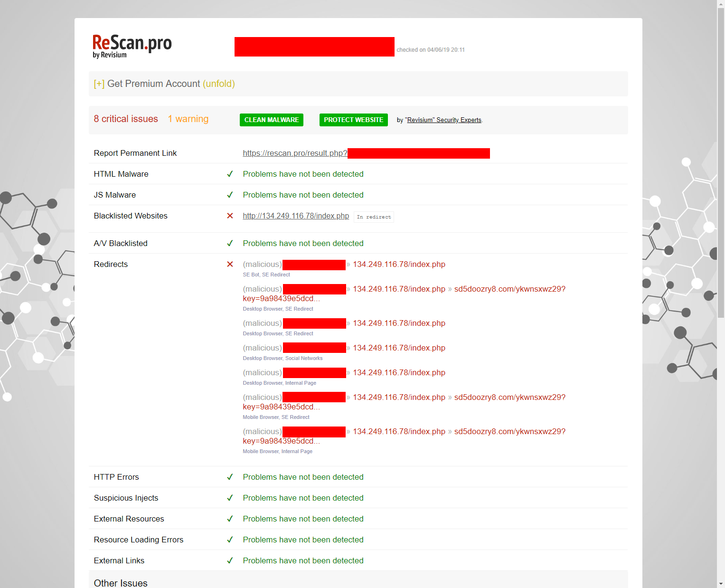725x588 pixels.
Task: Click the checkmark beside A/V Blacklisted
Action: [x=230, y=243]
